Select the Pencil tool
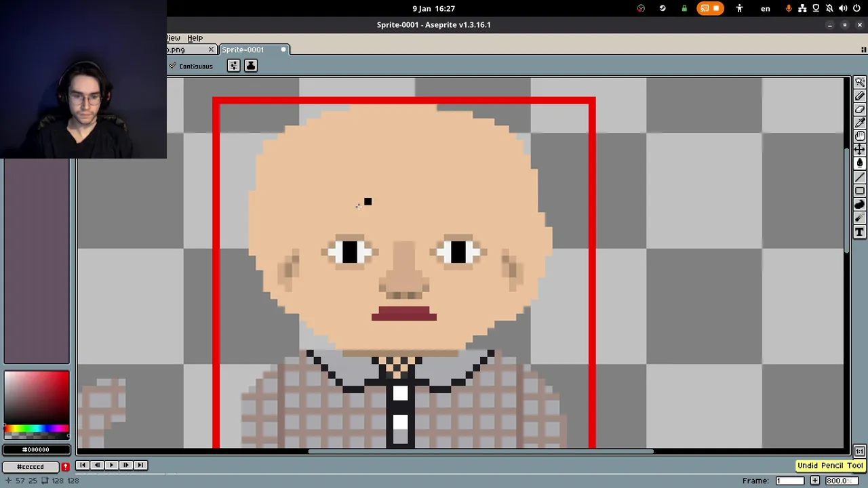Viewport: 868px width, 488px height. click(860, 96)
